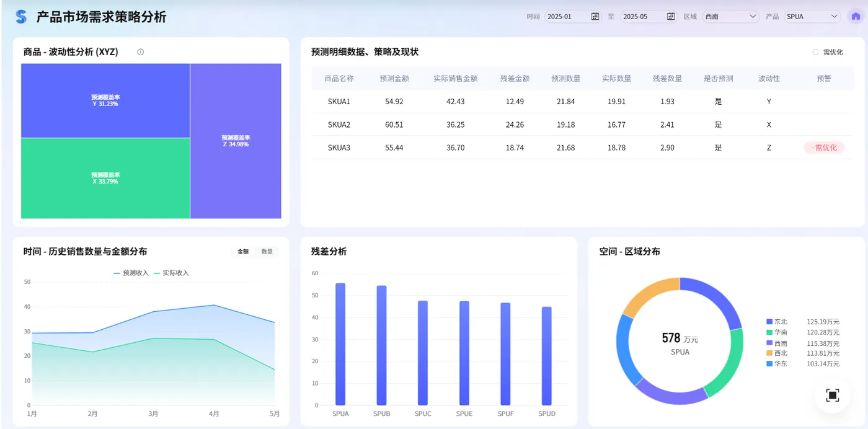Click the SPUF bar in 残差分析
The width and height of the screenshot is (868, 429).
point(505,354)
